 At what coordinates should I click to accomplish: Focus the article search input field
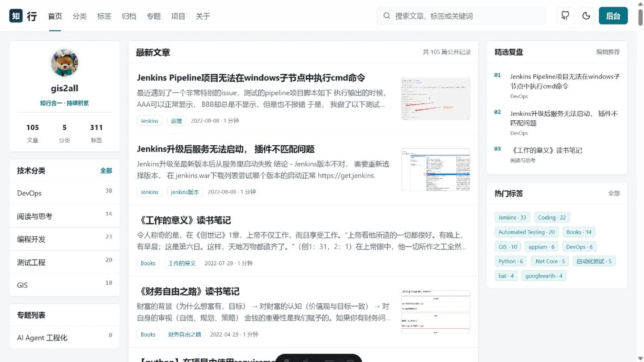click(x=461, y=16)
